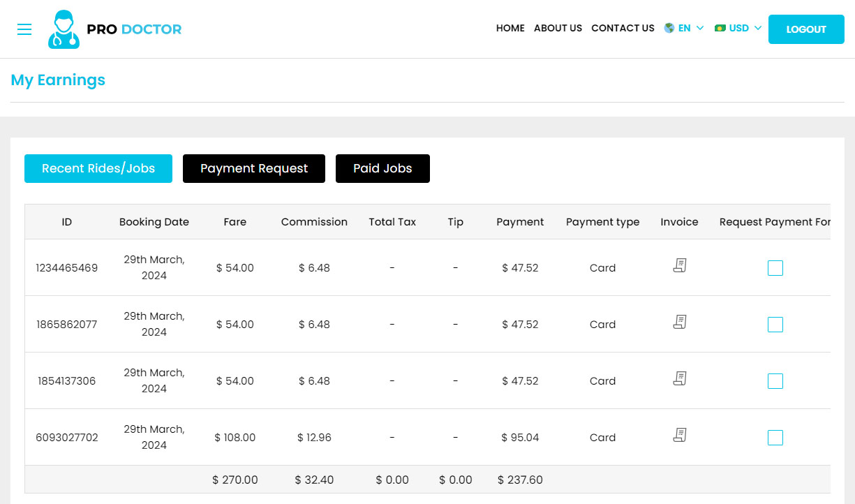This screenshot has height=504, width=855.
Task: View invoice icon for job 1865862077
Action: tap(680, 322)
